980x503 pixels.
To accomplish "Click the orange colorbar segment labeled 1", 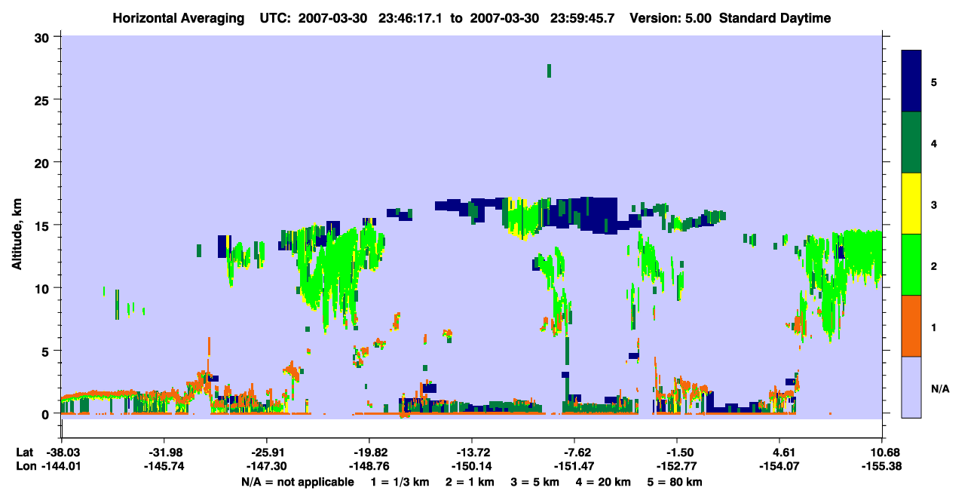I will (x=911, y=326).
